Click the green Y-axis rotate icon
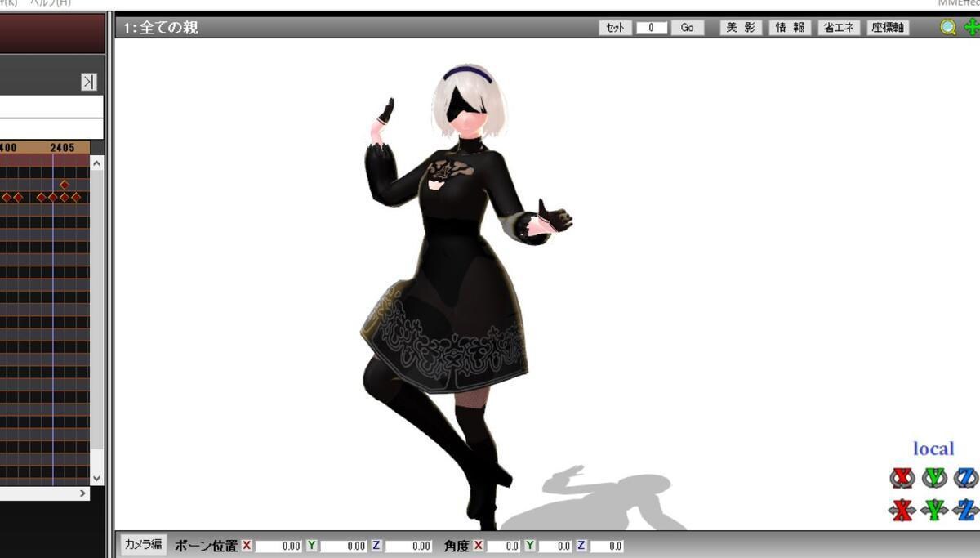The image size is (980, 558). 934,477
